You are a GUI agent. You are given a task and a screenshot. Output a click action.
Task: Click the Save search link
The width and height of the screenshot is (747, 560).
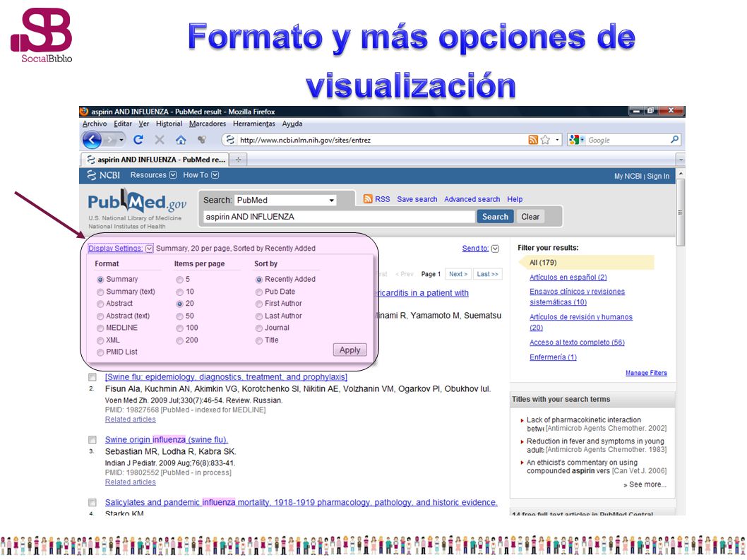click(x=417, y=199)
